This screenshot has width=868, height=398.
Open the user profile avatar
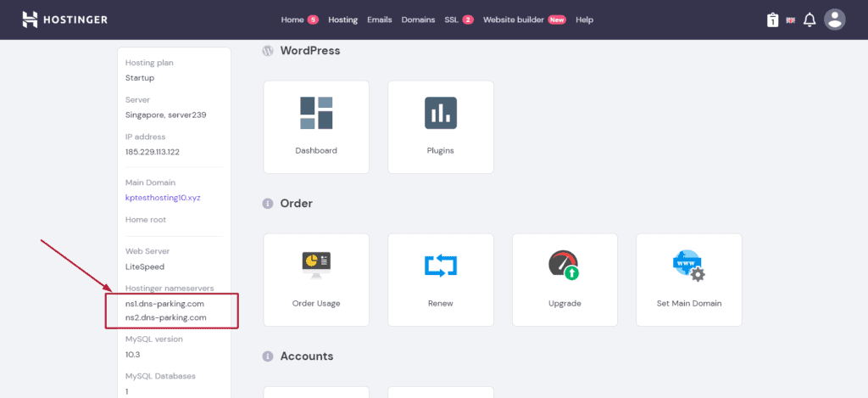[834, 20]
